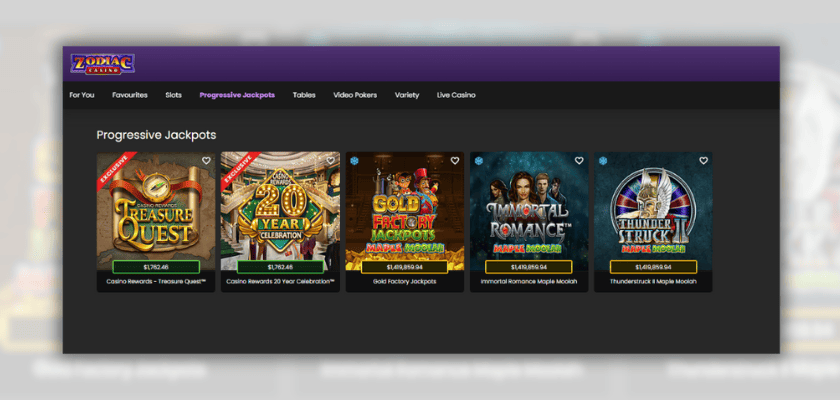
Task: Click snowflake badge on Thunderstruck II card
Action: tap(603, 161)
